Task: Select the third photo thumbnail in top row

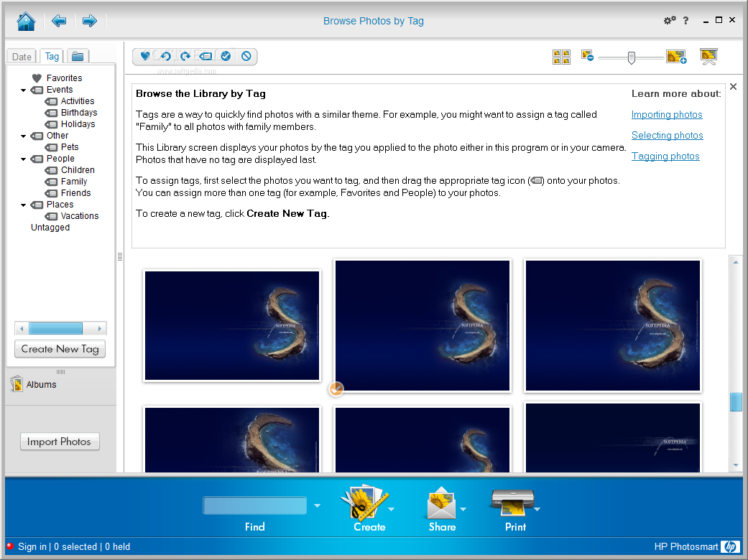Action: [x=612, y=325]
